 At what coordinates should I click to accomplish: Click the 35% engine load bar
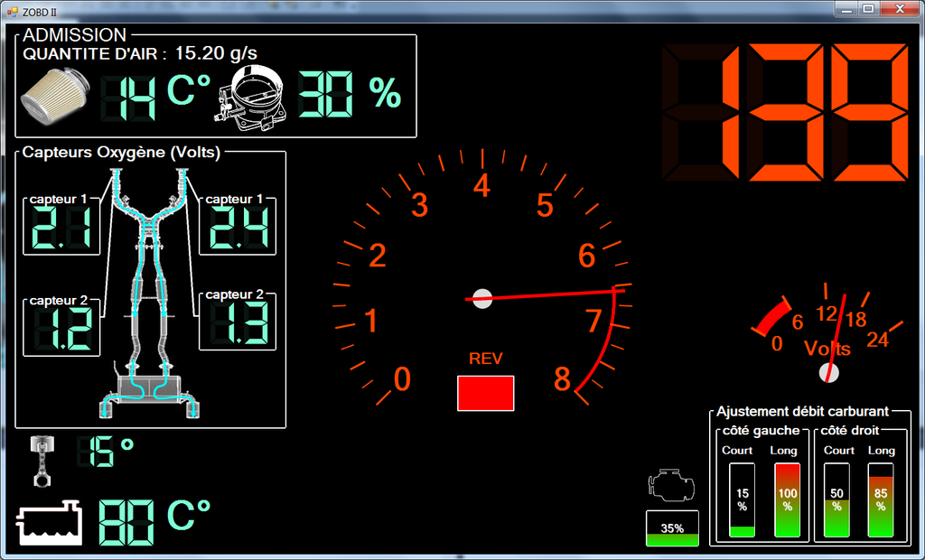(672, 528)
